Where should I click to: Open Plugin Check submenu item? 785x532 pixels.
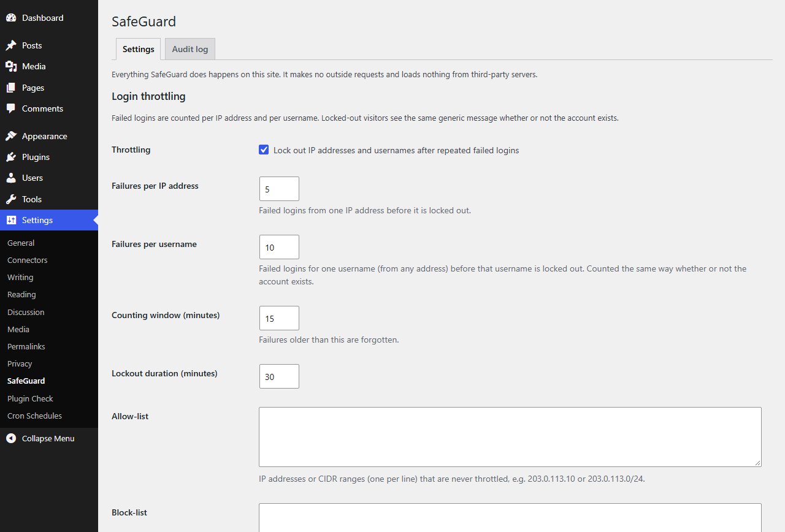tap(30, 398)
